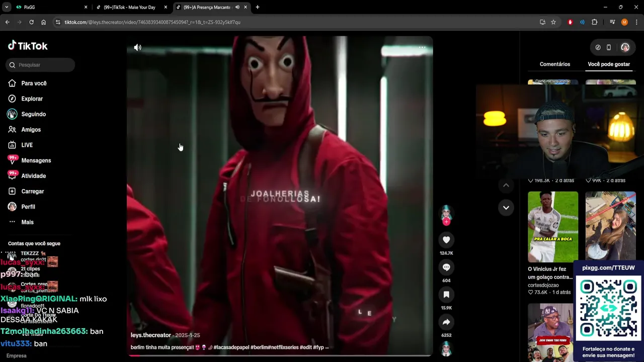Open the Atividade notifications

[33, 176]
